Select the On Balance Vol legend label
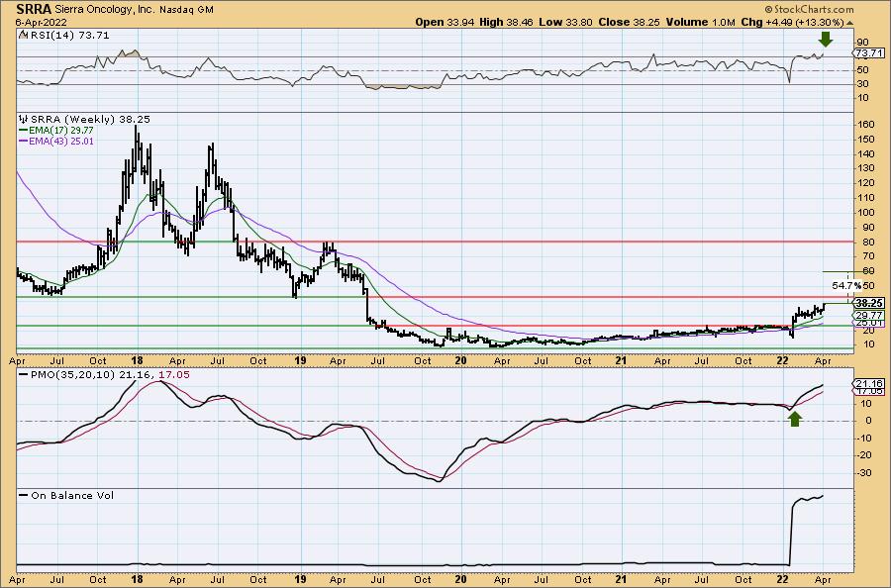 coord(72,495)
